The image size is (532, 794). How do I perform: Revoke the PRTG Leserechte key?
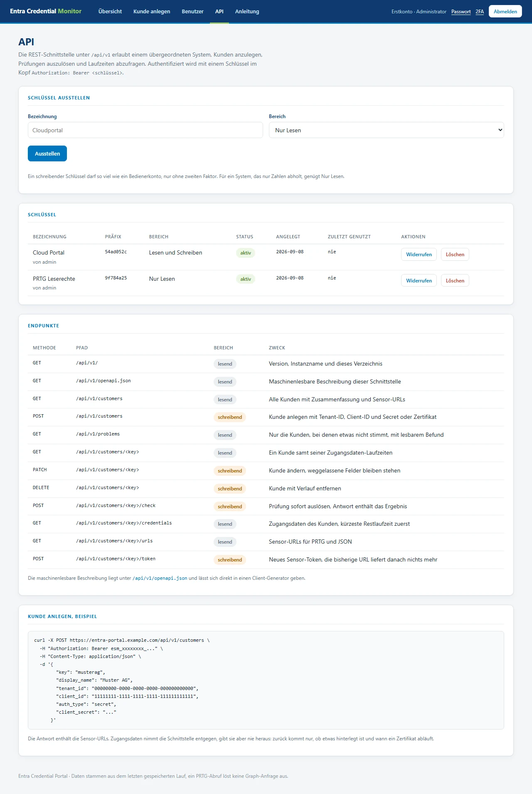point(419,281)
